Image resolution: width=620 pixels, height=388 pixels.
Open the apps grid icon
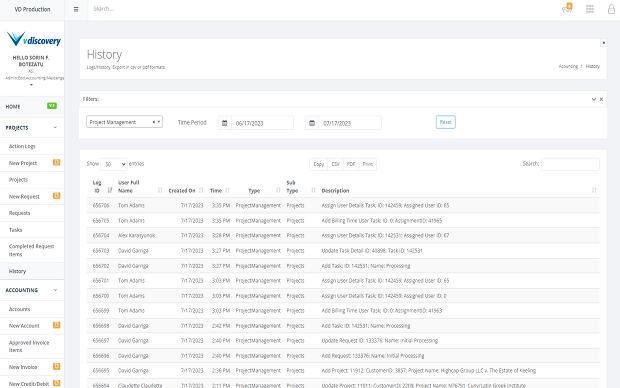pos(590,9)
